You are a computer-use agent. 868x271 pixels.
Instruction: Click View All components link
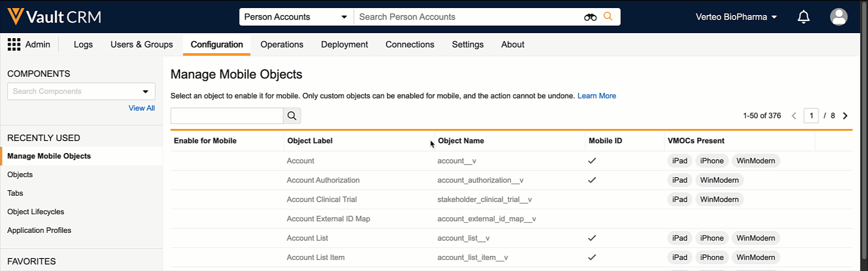coord(142,108)
